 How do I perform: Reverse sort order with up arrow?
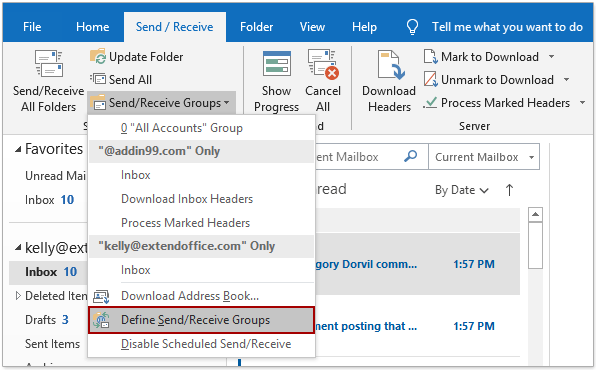click(509, 189)
